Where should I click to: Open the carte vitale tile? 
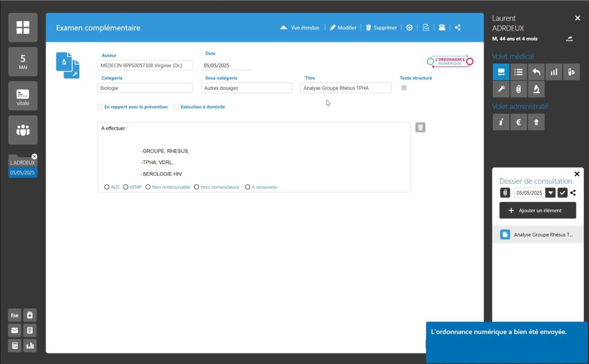click(x=23, y=96)
